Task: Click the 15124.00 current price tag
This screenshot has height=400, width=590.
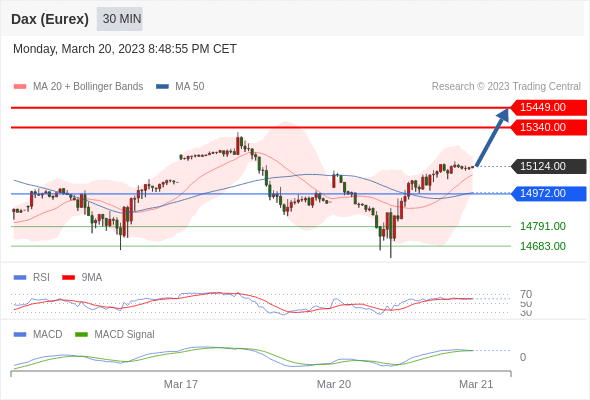Action: 548,166
